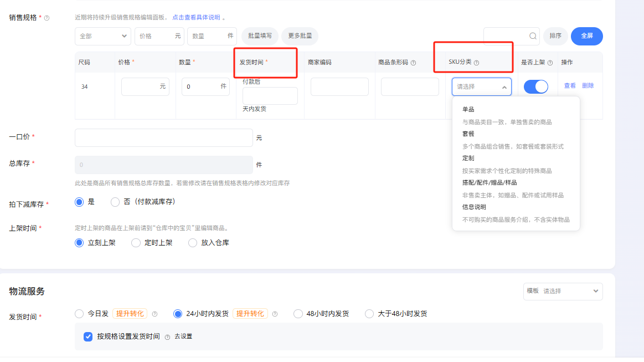Click 提升转化 tag next to 24小时内发货
This screenshot has width=644, height=362.
(x=250, y=314)
